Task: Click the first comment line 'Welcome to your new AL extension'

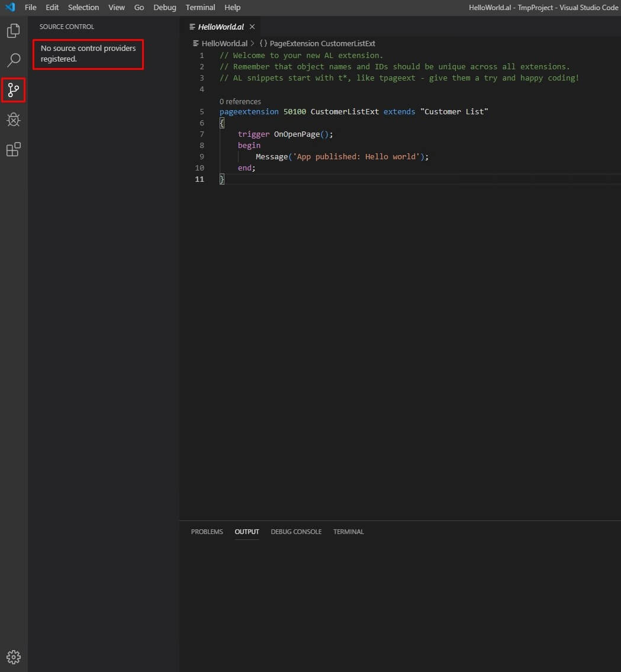Action: point(301,55)
